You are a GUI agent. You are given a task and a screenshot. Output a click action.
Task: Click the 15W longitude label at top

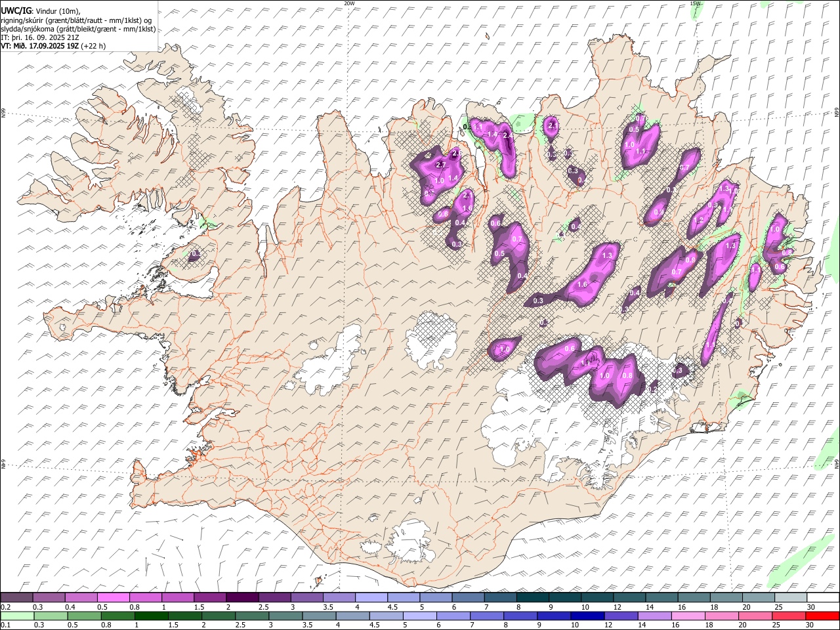(x=696, y=3)
